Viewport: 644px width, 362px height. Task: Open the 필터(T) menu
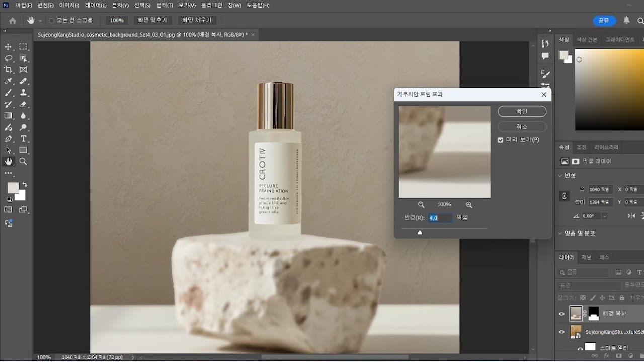point(165,5)
